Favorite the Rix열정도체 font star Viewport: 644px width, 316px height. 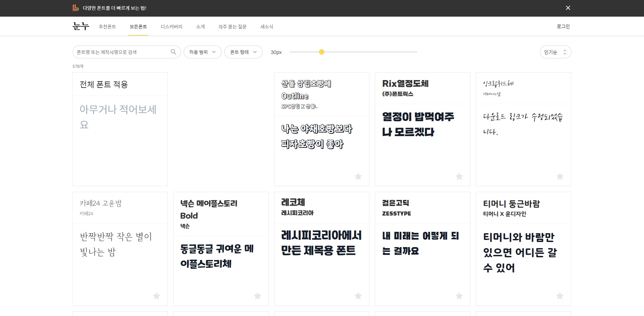click(x=459, y=176)
